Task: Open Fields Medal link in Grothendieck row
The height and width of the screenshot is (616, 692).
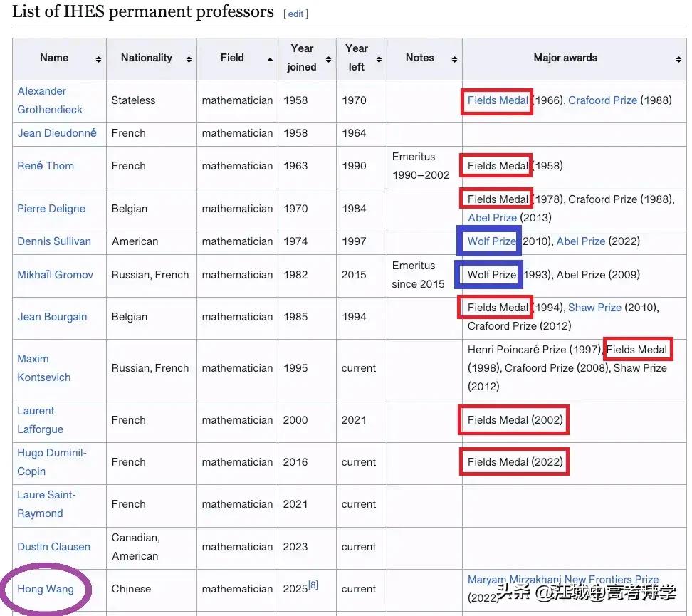Action: 498,100
